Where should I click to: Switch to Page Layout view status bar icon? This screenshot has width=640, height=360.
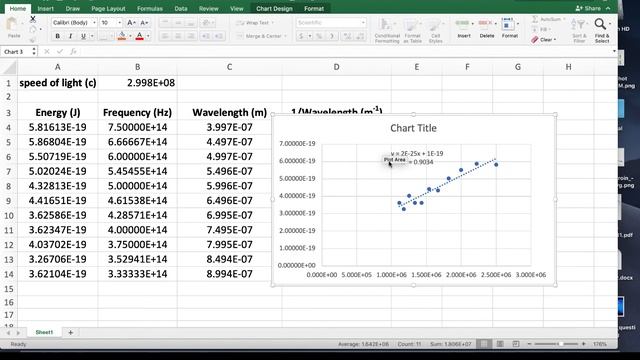(x=500, y=344)
